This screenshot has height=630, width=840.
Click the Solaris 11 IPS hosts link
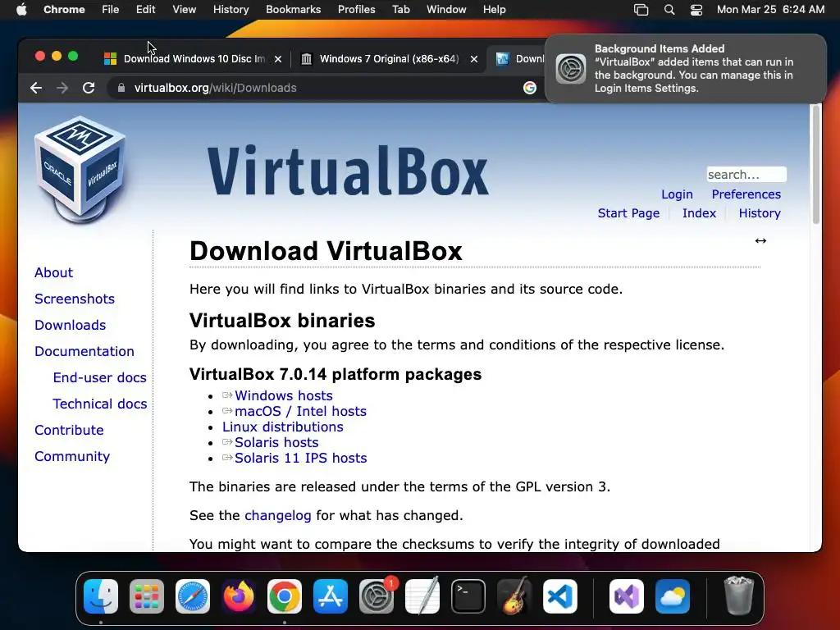pyautogui.click(x=300, y=458)
